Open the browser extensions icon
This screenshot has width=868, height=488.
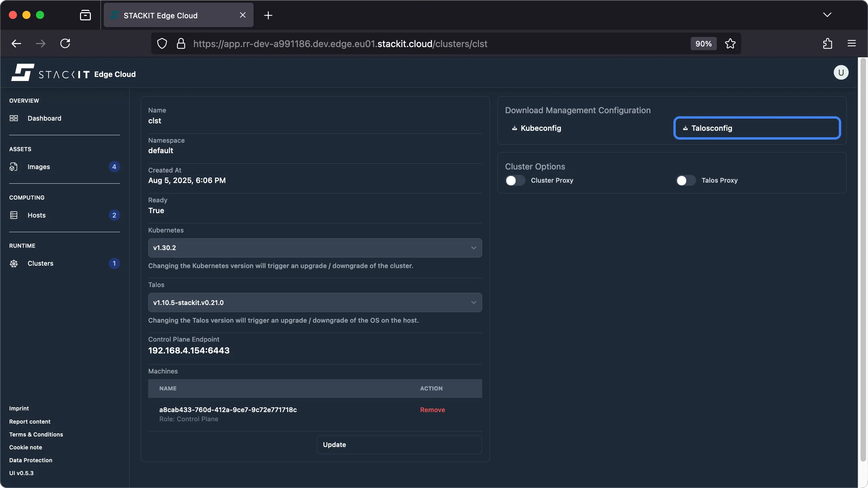[827, 43]
